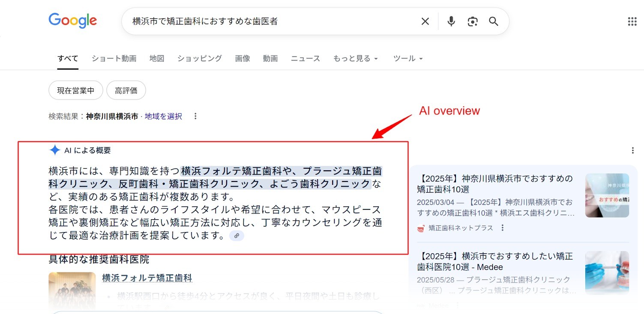Toggle the 現在営業中 filter chip

(76, 91)
